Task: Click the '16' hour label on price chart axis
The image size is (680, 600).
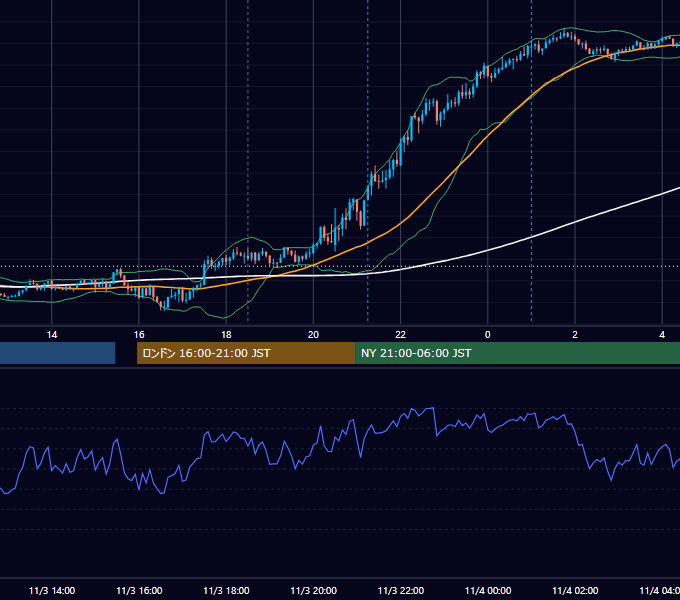Action: (x=139, y=335)
